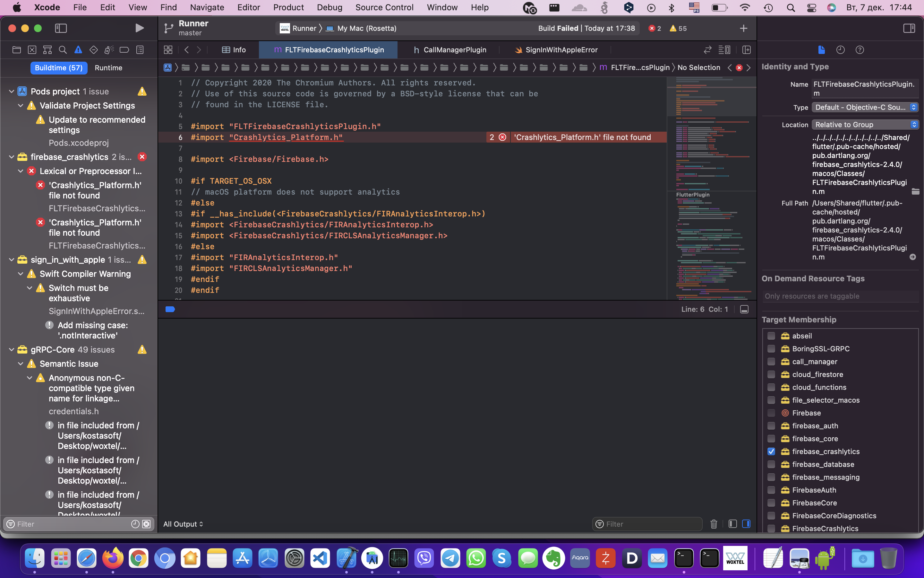Check the call_manager target membership
This screenshot has height=578, width=924.
pyautogui.click(x=771, y=361)
